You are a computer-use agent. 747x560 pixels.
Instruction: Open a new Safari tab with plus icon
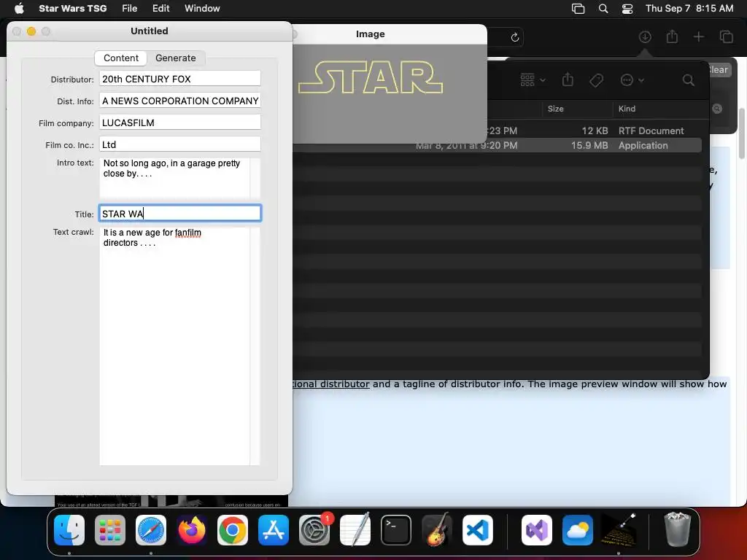(698, 36)
